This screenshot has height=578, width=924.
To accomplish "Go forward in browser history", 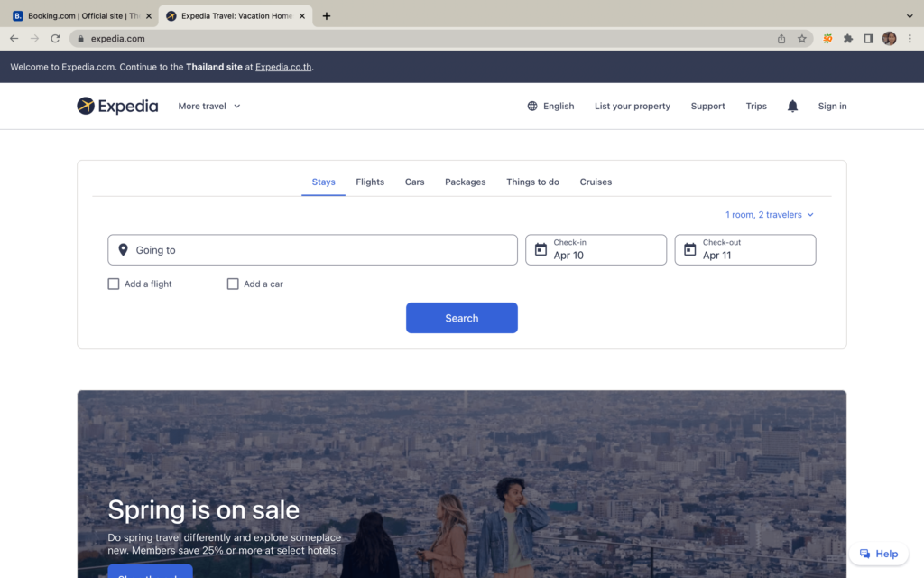I will [x=35, y=38].
